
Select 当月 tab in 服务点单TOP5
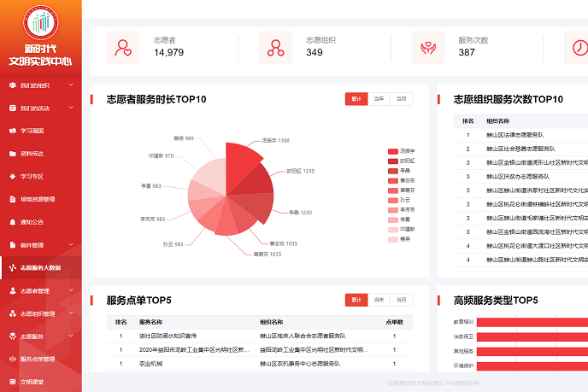pyautogui.click(x=401, y=300)
